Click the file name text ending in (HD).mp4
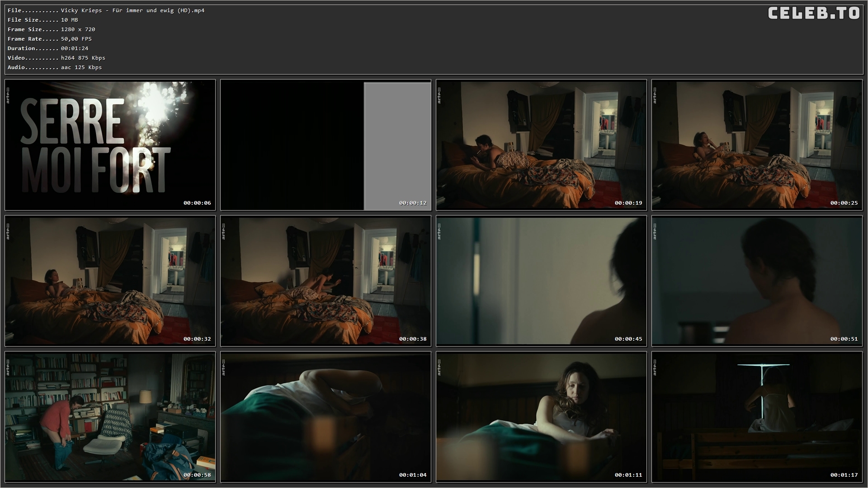The image size is (868, 488). tap(132, 10)
